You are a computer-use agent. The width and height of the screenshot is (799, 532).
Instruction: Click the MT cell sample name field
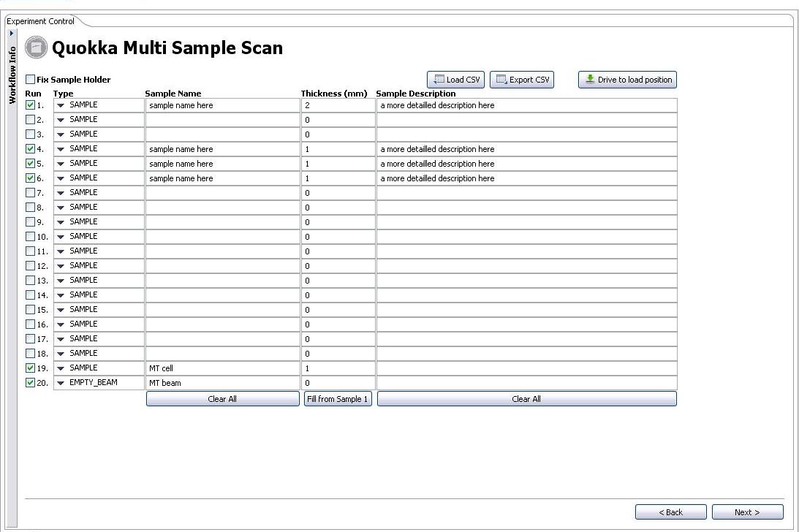(222, 368)
